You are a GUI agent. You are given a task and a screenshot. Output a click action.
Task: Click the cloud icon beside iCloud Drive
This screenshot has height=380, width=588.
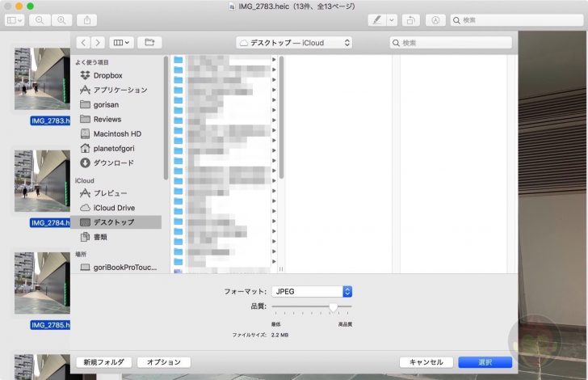tap(85, 208)
